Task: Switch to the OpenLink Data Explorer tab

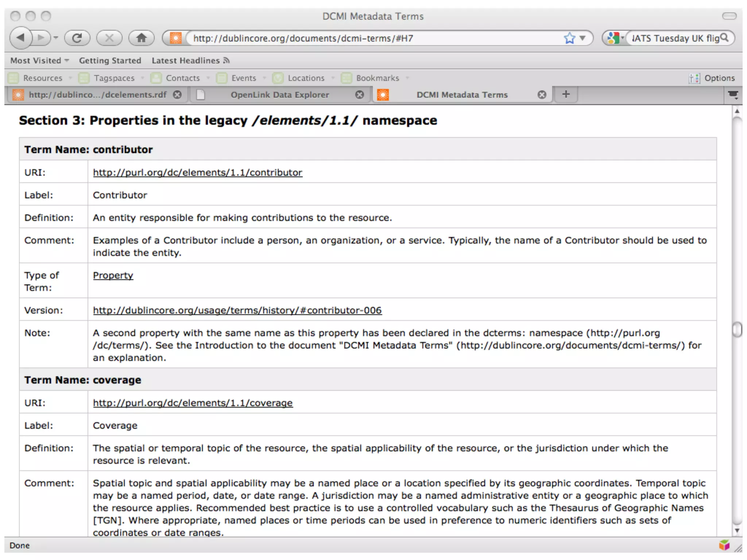Action: (279, 95)
